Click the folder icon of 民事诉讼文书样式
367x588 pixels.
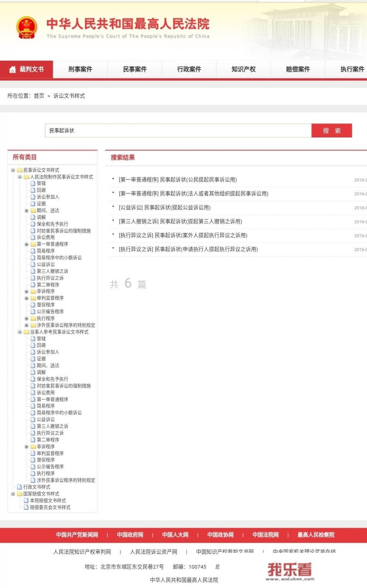[x=20, y=170]
